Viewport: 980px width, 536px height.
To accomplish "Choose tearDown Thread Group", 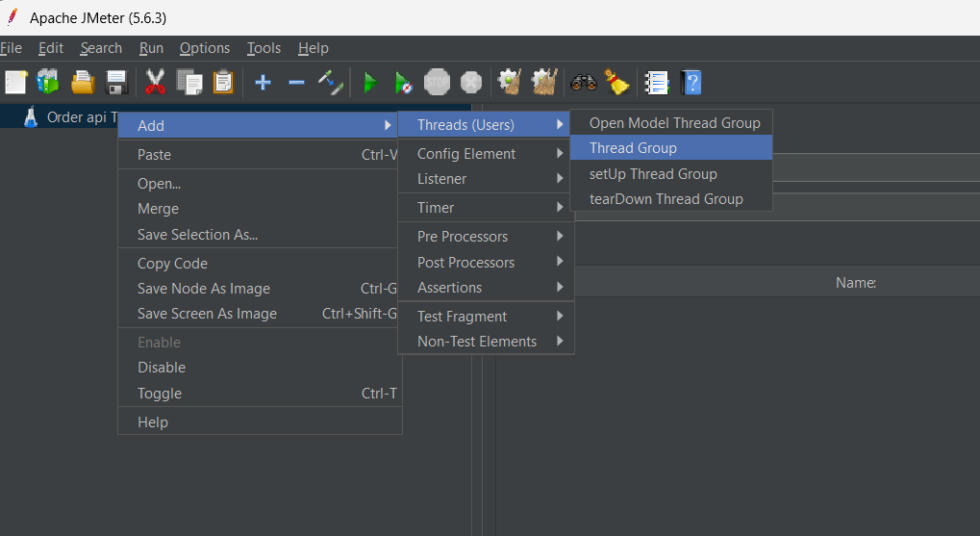I will click(671, 199).
